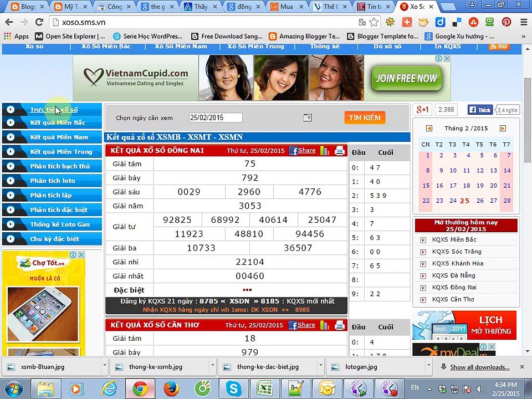Reload the page with the refresh icon
The image size is (532, 399).
(39, 22)
